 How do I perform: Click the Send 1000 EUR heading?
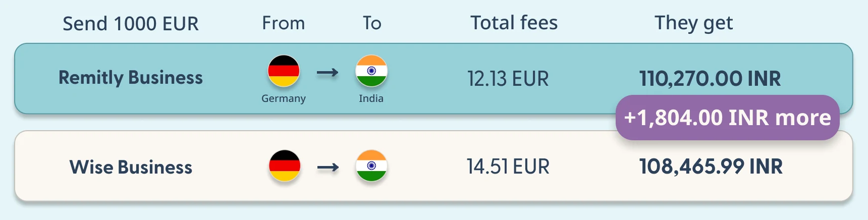click(131, 24)
